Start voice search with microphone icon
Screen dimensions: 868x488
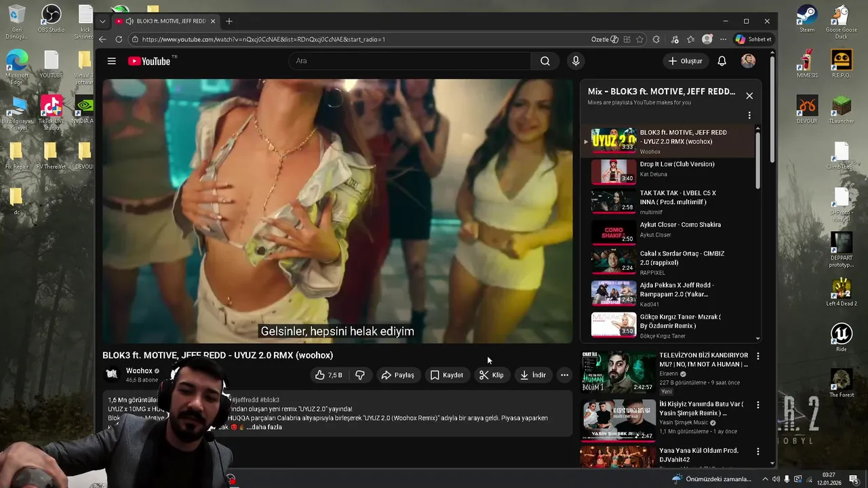(x=576, y=61)
